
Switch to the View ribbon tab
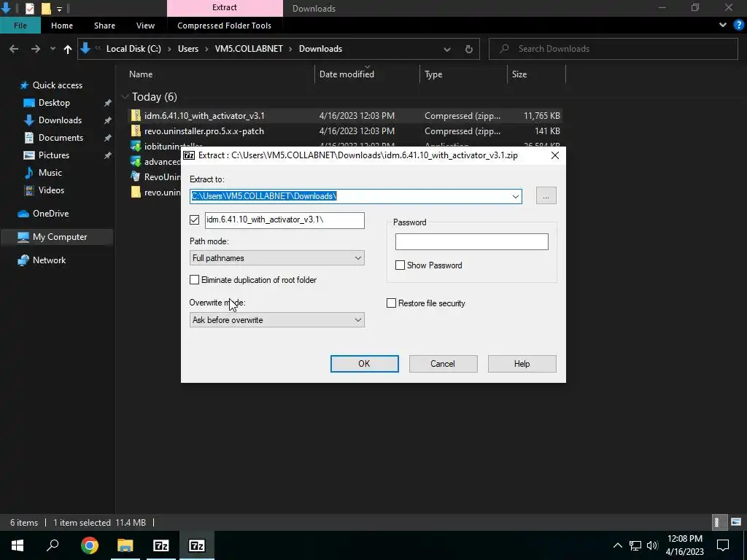145,26
